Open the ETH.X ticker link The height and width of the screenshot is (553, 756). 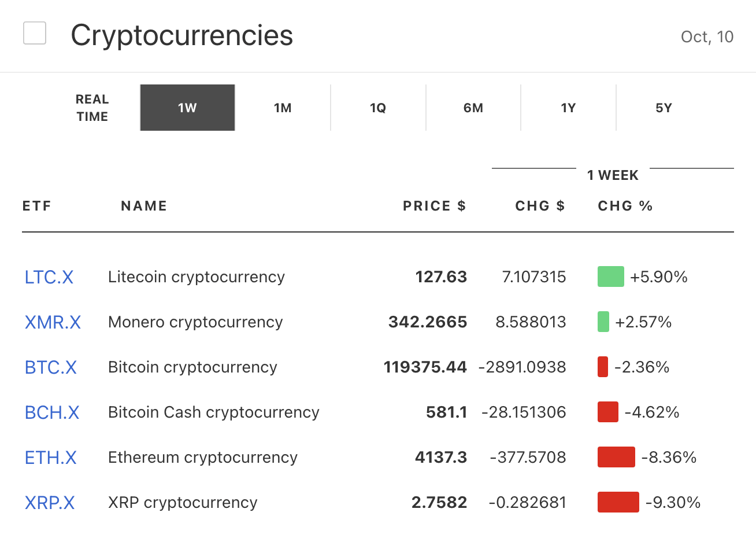click(51, 458)
